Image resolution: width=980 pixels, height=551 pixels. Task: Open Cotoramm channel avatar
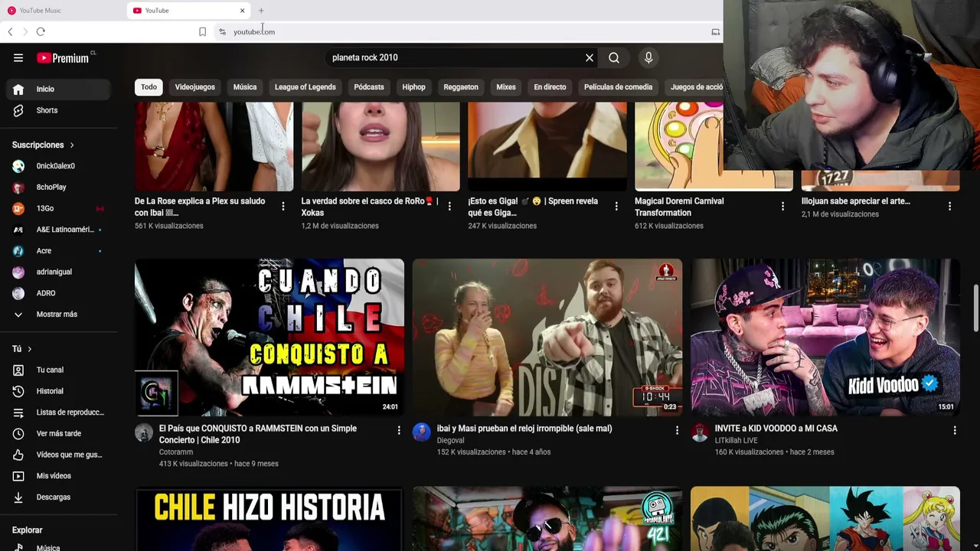144,432
